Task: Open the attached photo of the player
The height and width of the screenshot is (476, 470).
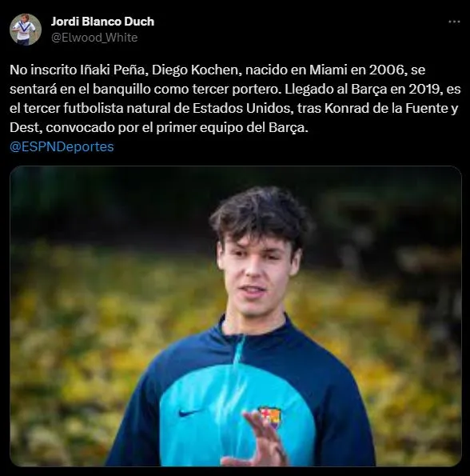Action: [236, 316]
